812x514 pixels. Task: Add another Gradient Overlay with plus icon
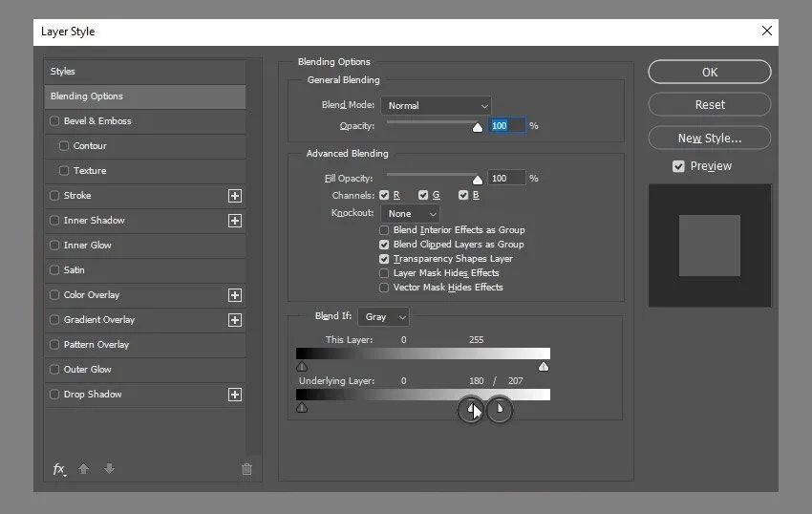point(235,320)
